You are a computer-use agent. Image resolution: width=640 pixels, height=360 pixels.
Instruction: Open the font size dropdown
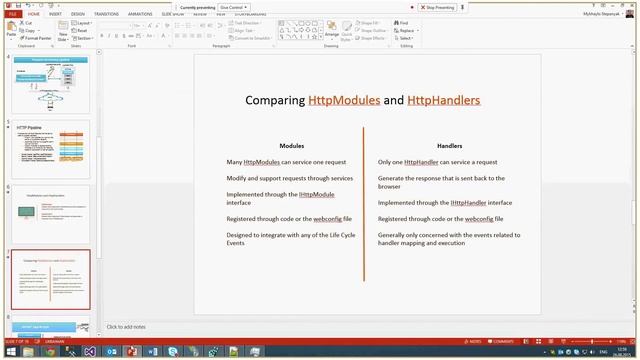(x=142, y=26)
